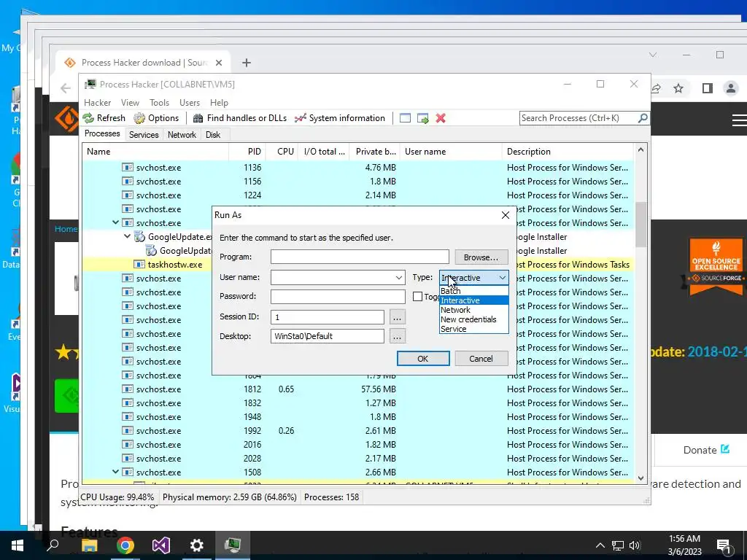Collapse the Type dropdown arrow
The height and width of the screenshot is (560, 747).
[502, 278]
